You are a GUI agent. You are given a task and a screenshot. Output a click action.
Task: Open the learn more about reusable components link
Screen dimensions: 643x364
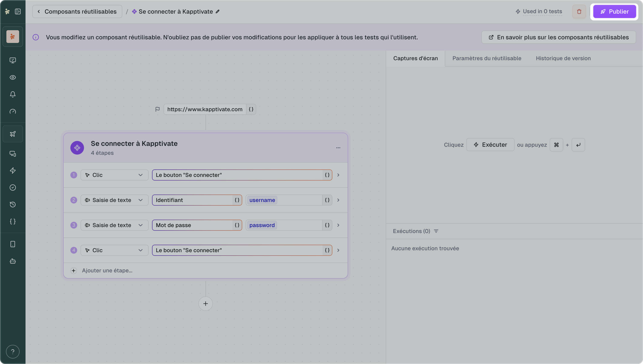click(559, 37)
